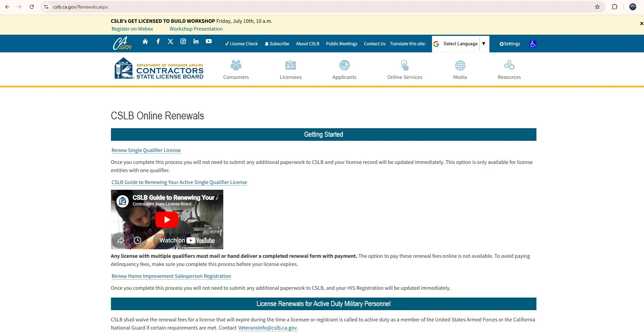Go to home via the house icon
The width and height of the screenshot is (644, 336).
(145, 41)
